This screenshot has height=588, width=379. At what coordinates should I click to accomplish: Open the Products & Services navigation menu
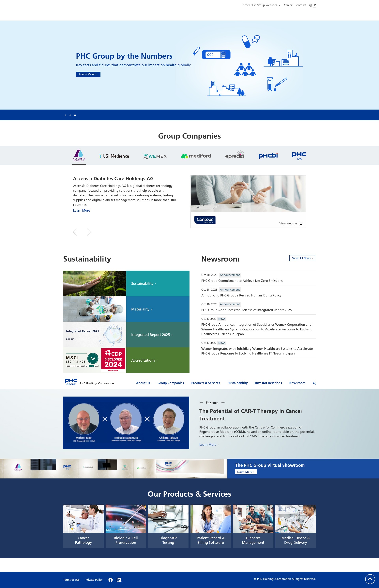pyautogui.click(x=205, y=383)
